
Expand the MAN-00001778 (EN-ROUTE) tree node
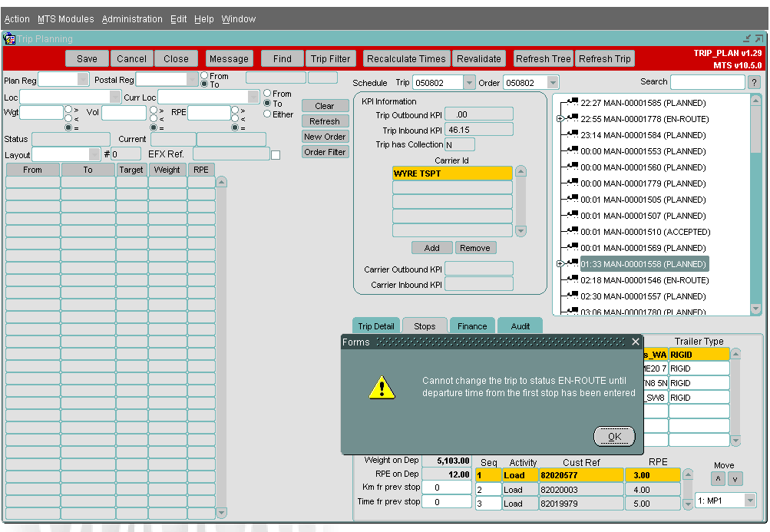click(560, 118)
